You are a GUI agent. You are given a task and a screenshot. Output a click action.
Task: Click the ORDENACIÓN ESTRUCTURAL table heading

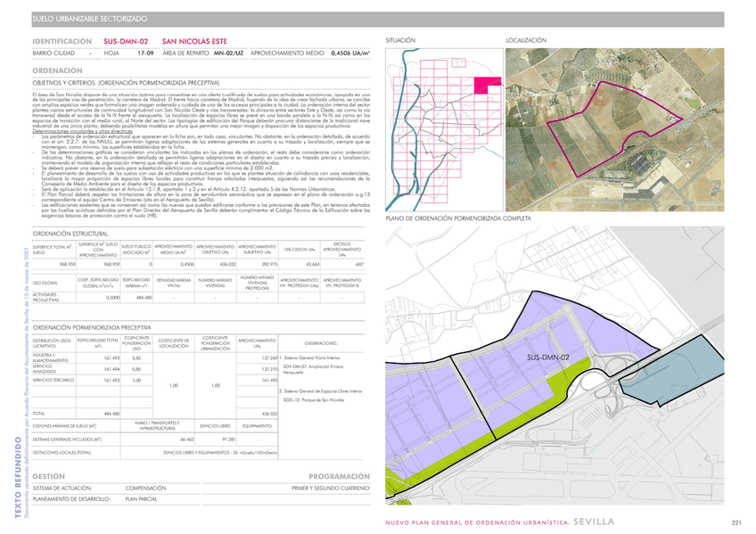tap(70, 232)
